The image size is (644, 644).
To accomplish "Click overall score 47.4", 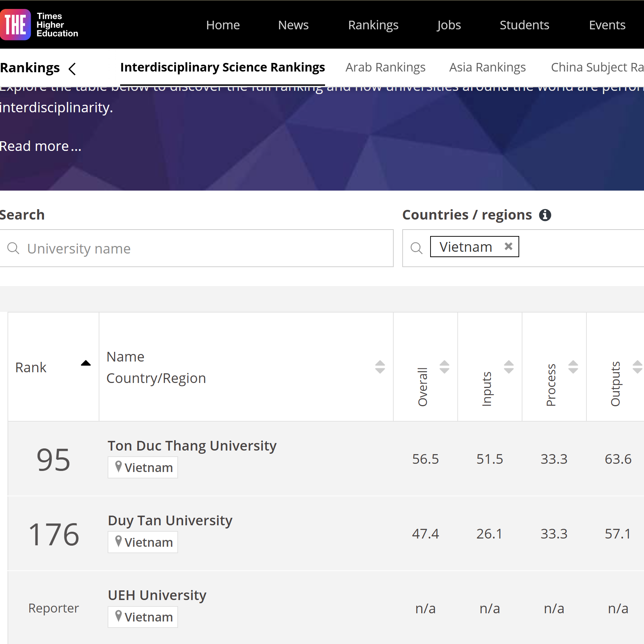I will coord(425,534).
